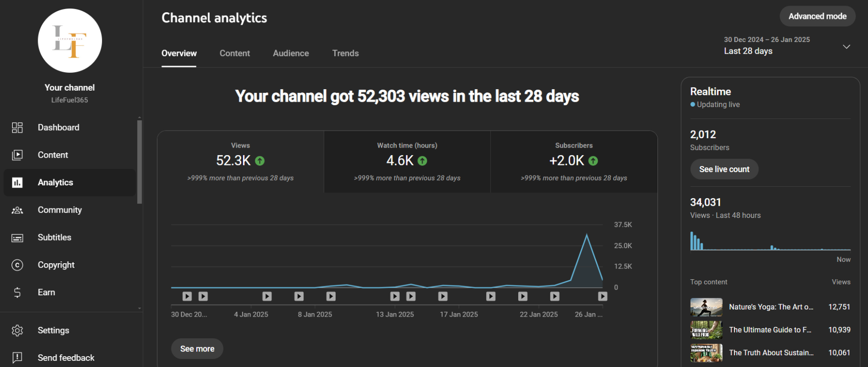Click the video marker under 8 Jan 2025
This screenshot has height=367, width=868.
tap(299, 296)
